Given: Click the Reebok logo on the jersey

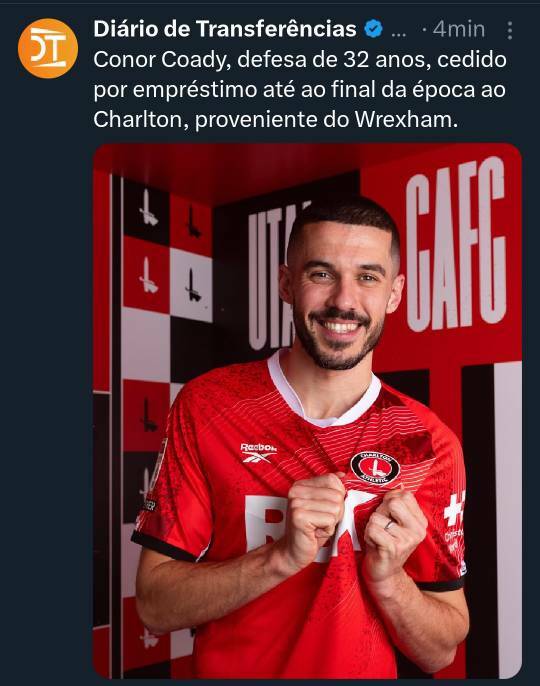Looking at the screenshot, I should point(258,452).
